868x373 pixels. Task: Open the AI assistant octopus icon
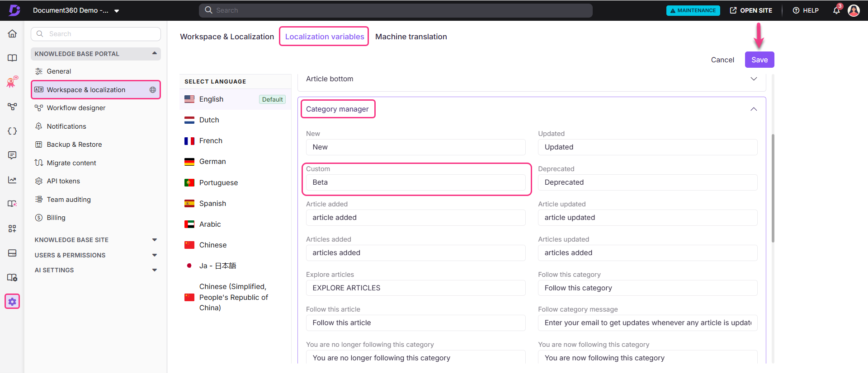12,82
